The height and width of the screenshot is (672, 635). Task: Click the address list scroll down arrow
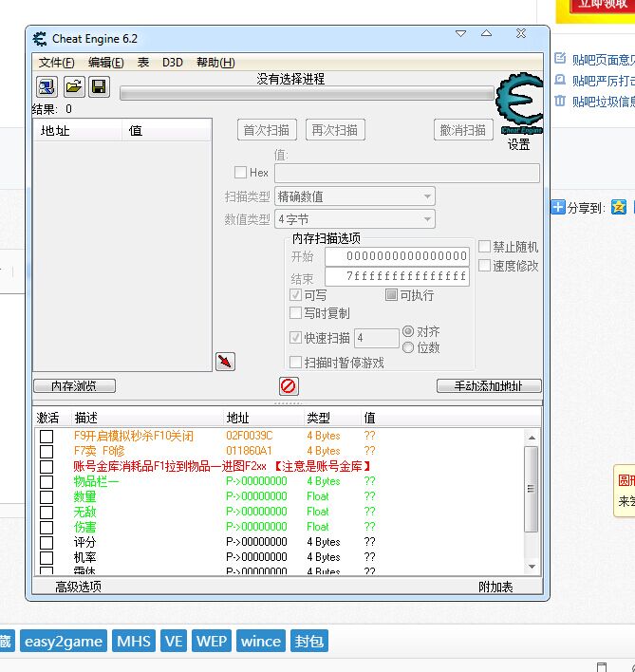click(x=532, y=567)
